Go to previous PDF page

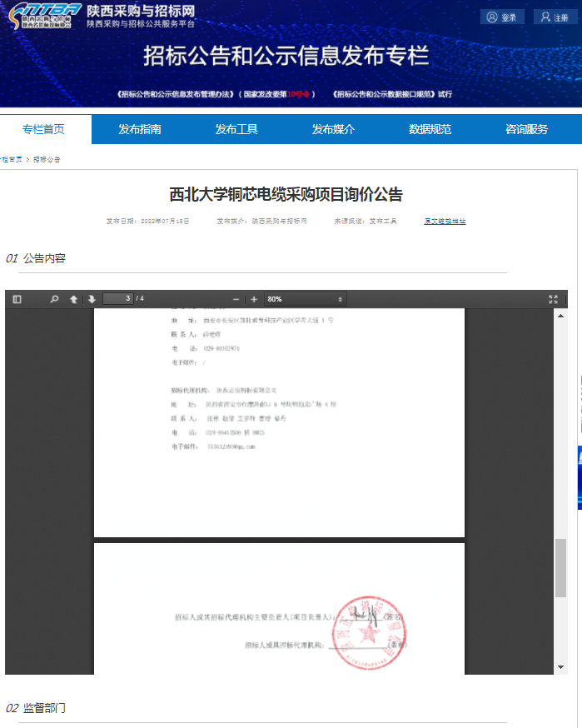pos(73,299)
